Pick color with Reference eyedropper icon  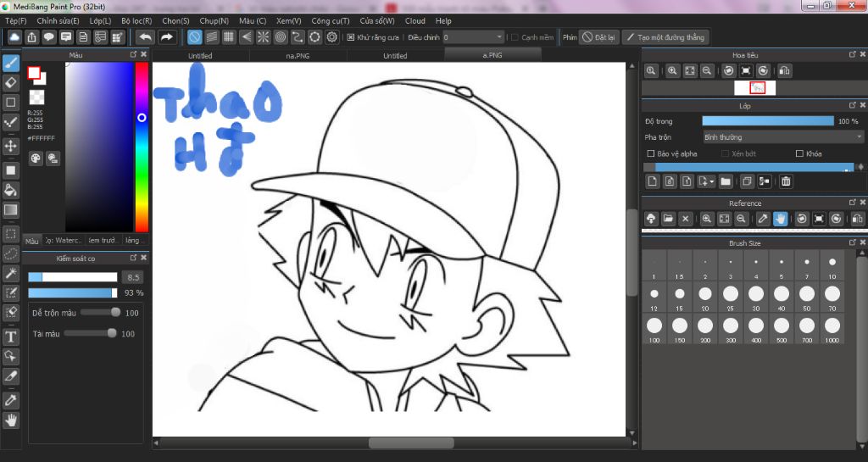[x=763, y=219]
